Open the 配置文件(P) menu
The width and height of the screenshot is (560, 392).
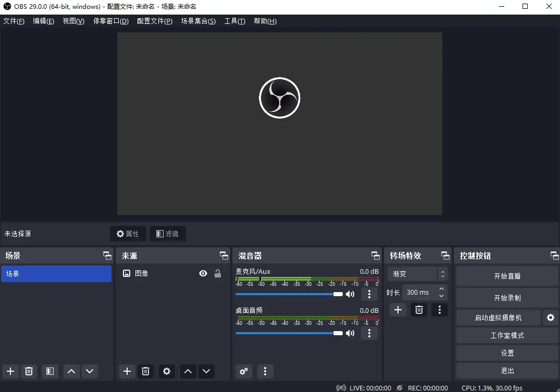[x=155, y=21]
